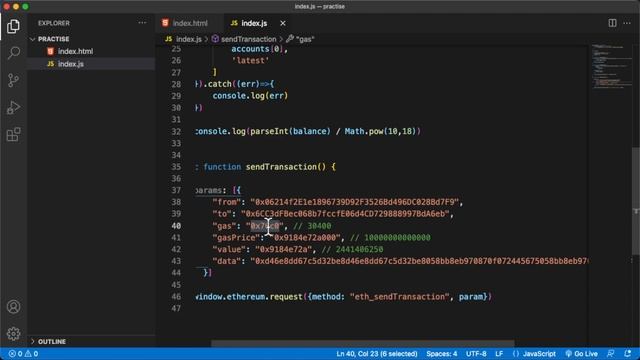Click Ln 40, Col 23 status entry
Viewport: 640px width, 360px height.
point(377,354)
